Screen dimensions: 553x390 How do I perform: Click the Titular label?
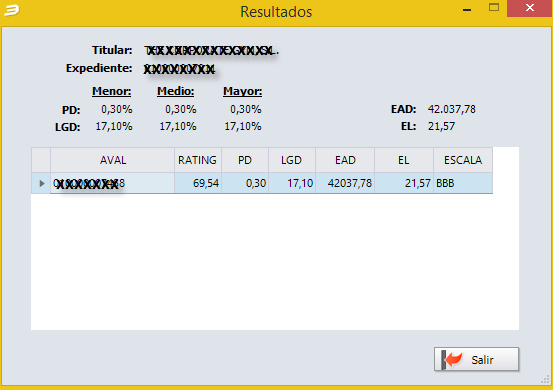click(x=112, y=50)
